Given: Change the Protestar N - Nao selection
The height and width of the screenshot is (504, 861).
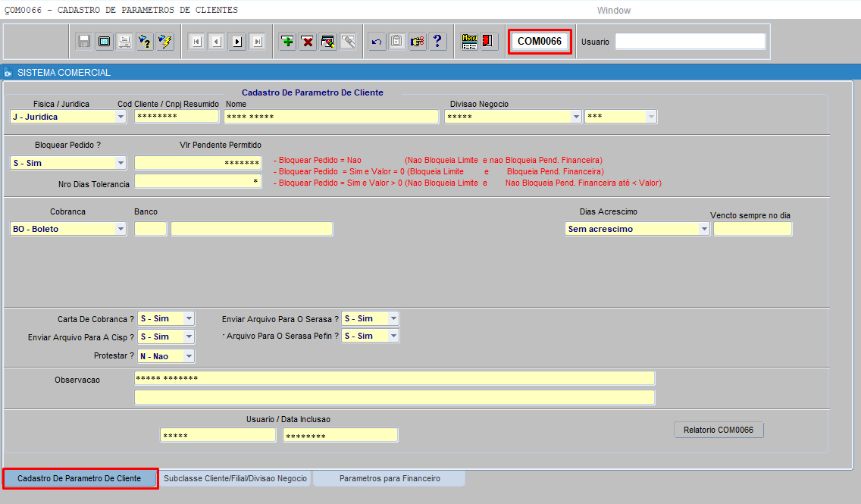Looking at the screenshot, I should tap(189, 356).
